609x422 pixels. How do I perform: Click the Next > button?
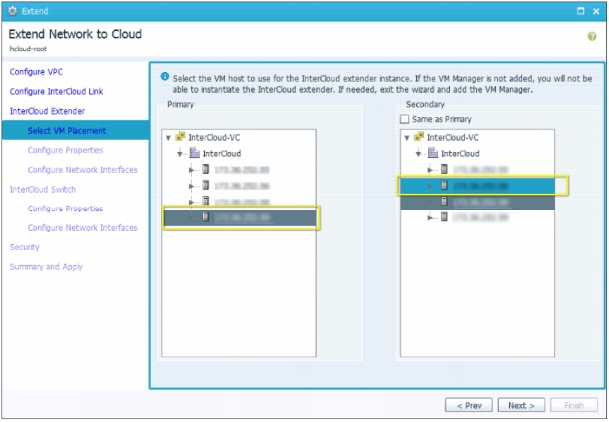coord(521,405)
